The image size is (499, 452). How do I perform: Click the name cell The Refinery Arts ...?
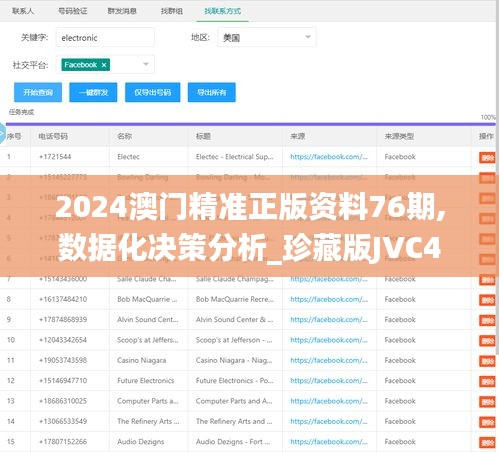[148, 421]
